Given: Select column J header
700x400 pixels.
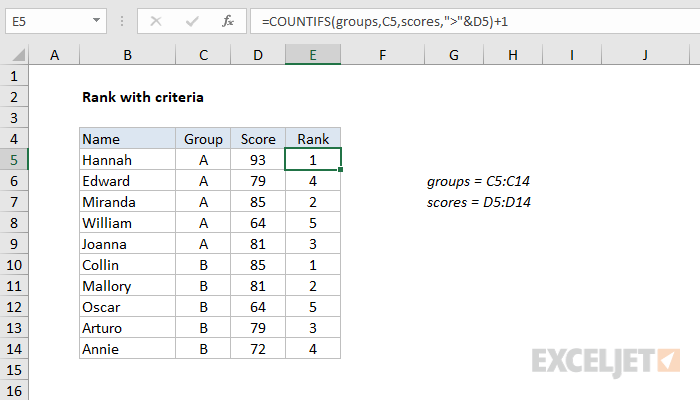Looking at the screenshot, I should coord(645,55).
